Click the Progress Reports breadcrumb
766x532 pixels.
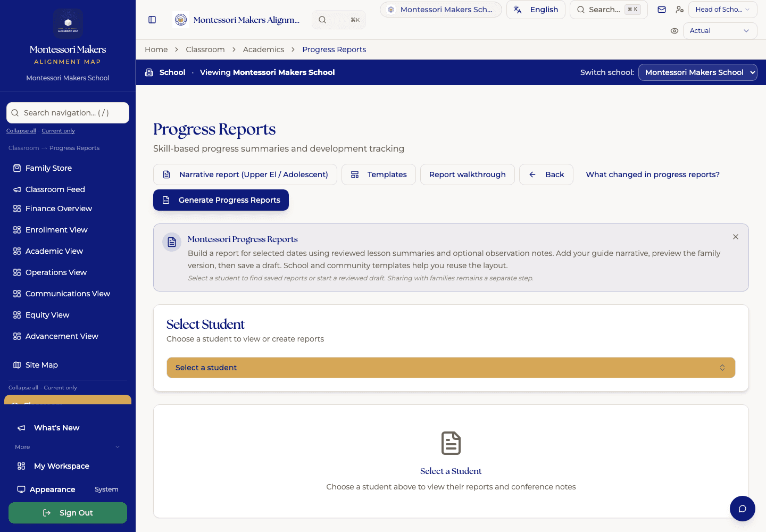(x=334, y=49)
